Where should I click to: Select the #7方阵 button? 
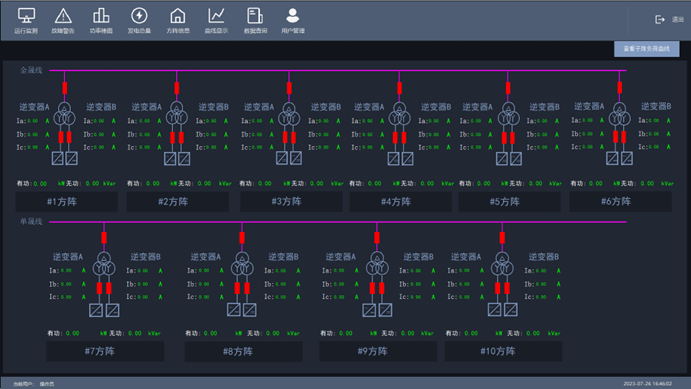tap(105, 351)
